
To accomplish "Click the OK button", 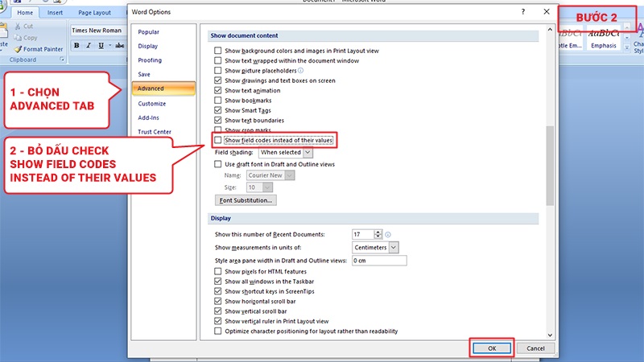I will 492,348.
